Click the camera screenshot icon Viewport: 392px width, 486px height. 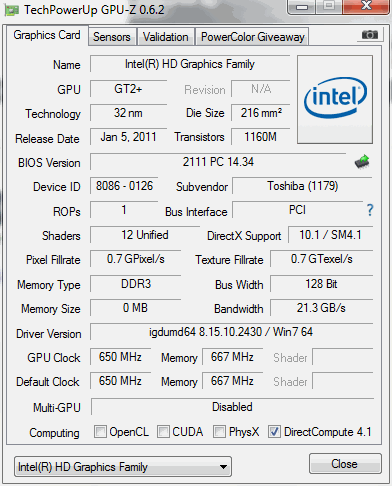[369, 34]
